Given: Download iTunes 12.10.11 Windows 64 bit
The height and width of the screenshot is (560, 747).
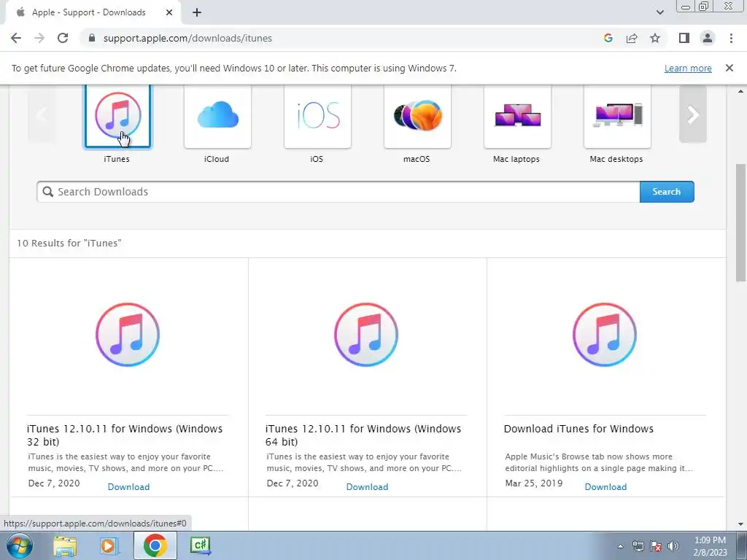Looking at the screenshot, I should pyautogui.click(x=368, y=486).
